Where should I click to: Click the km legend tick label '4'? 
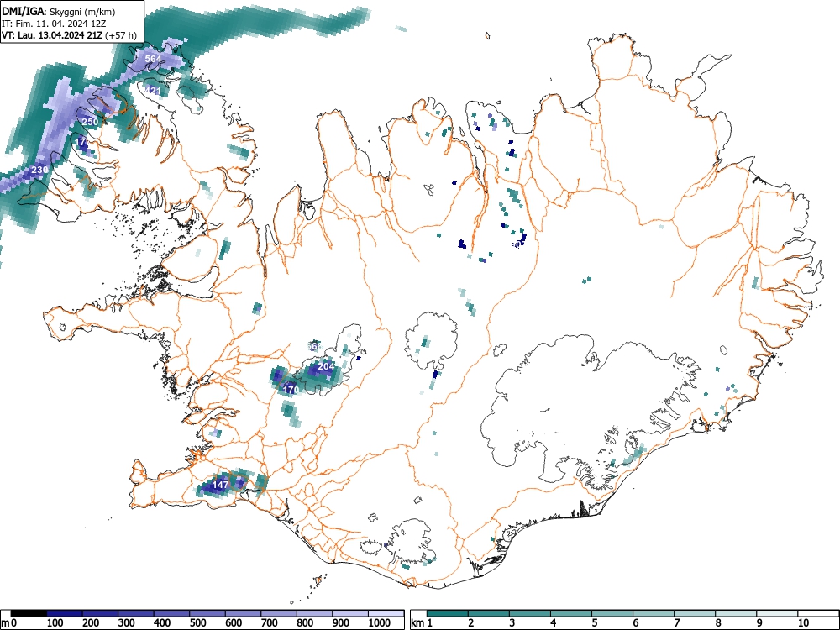point(554,623)
